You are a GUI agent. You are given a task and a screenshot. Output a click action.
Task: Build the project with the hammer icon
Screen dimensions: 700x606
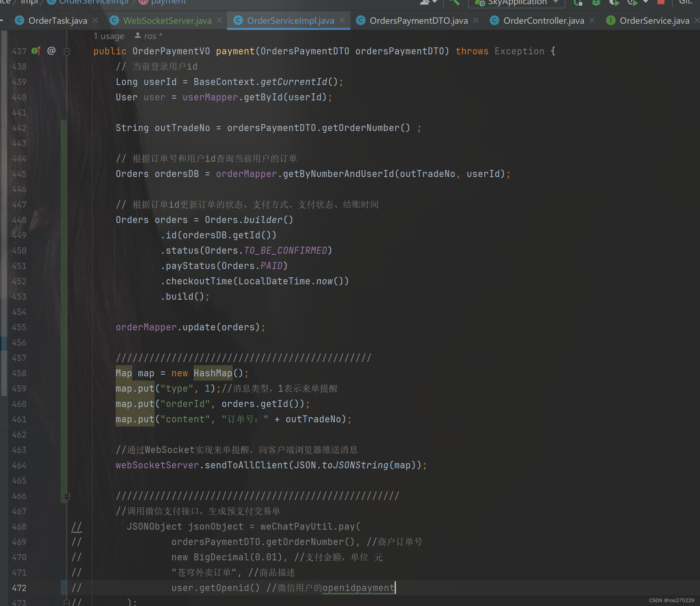(x=454, y=2)
